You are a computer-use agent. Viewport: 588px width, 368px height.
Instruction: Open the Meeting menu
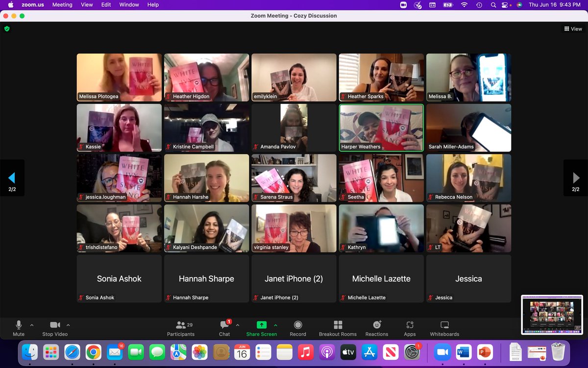(62, 5)
